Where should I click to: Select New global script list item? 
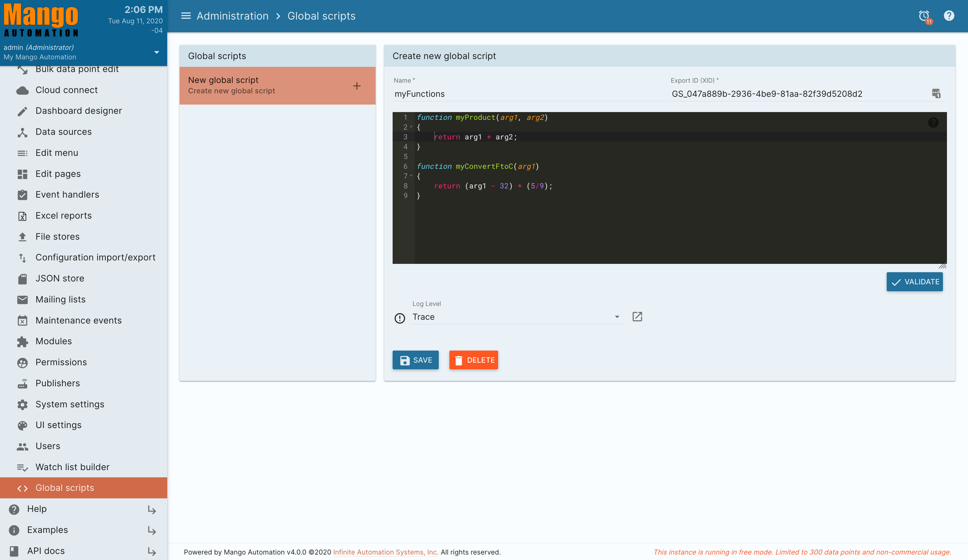tap(277, 86)
